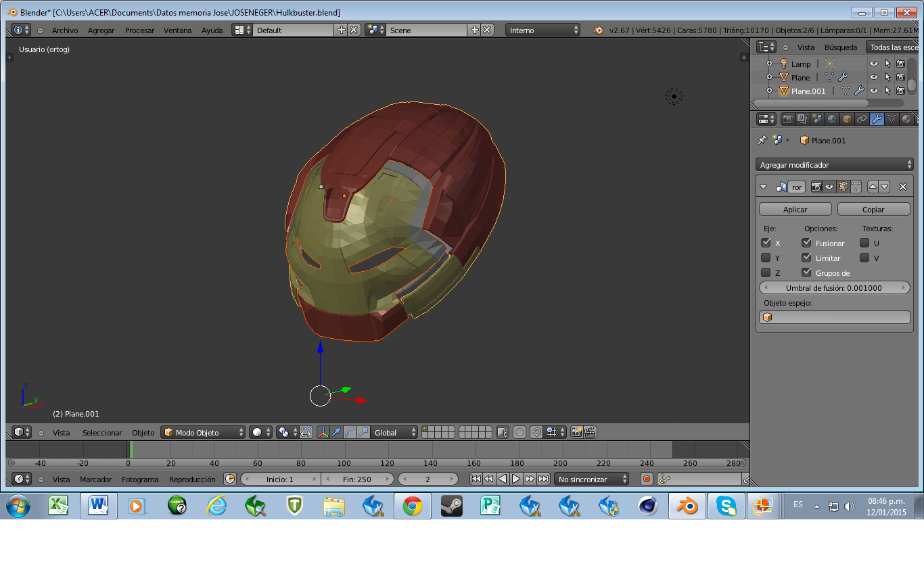Click the pin icon in properties context
Viewport: 924px width, 564px height.
(762, 140)
